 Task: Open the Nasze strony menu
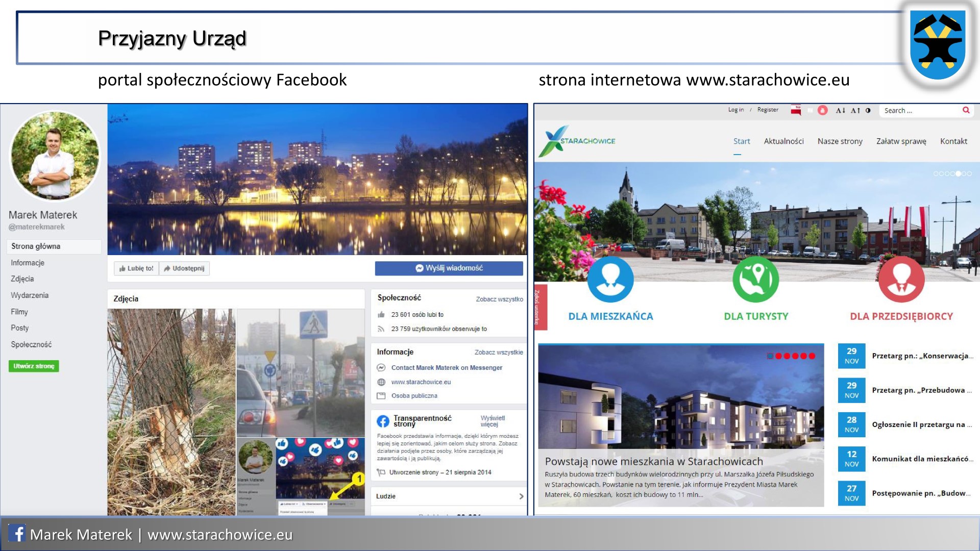click(840, 141)
